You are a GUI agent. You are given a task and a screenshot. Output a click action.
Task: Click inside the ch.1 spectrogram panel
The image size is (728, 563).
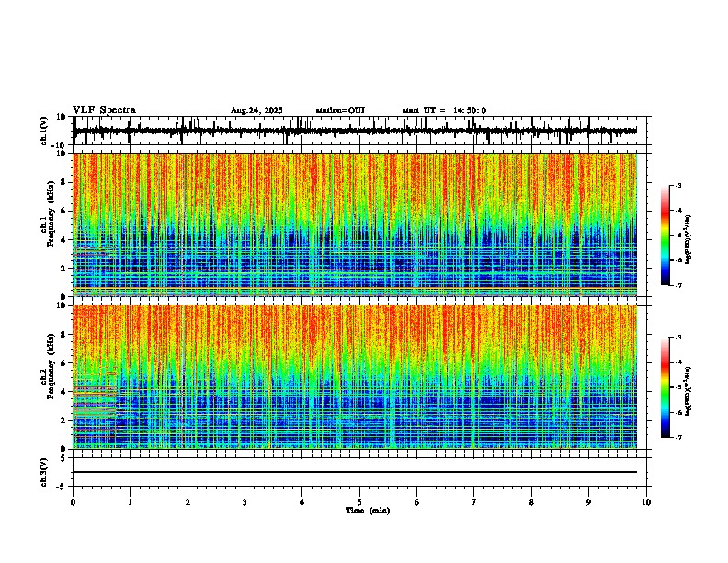355,224
